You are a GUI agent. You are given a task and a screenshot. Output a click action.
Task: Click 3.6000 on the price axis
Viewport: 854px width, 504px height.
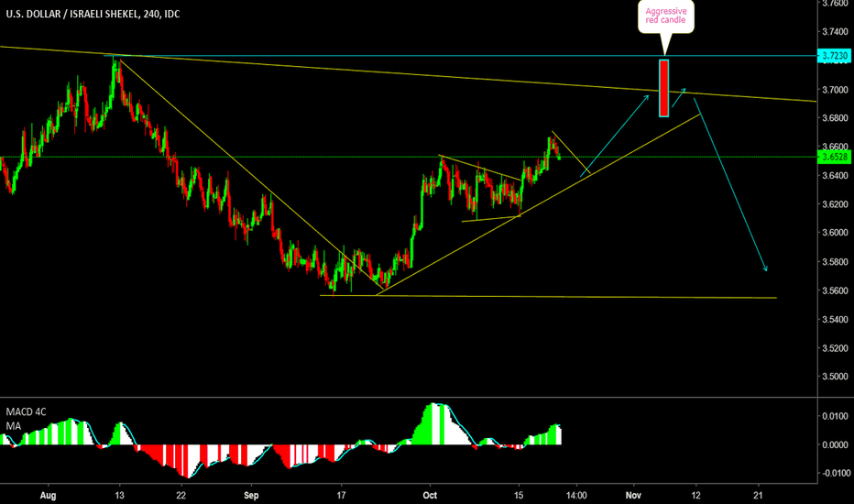835,233
